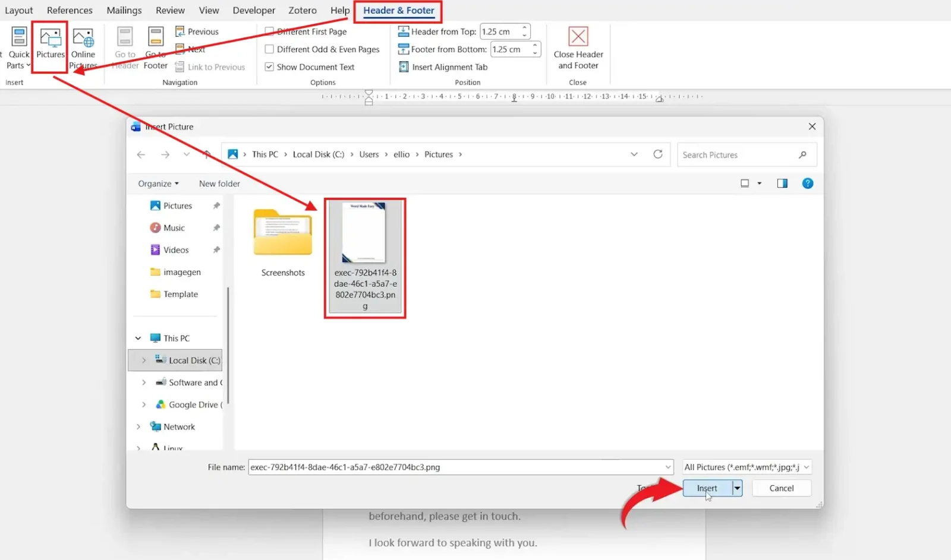Open the File name history dropdown

(x=667, y=467)
